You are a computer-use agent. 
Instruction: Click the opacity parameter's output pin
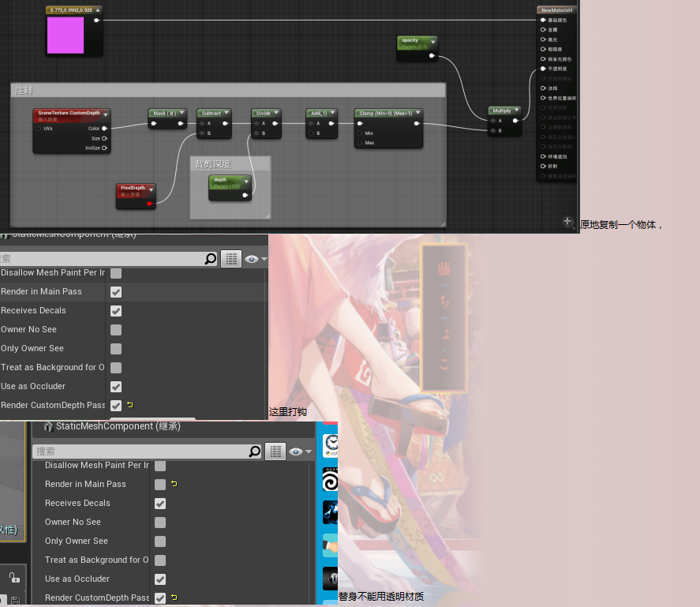point(432,56)
